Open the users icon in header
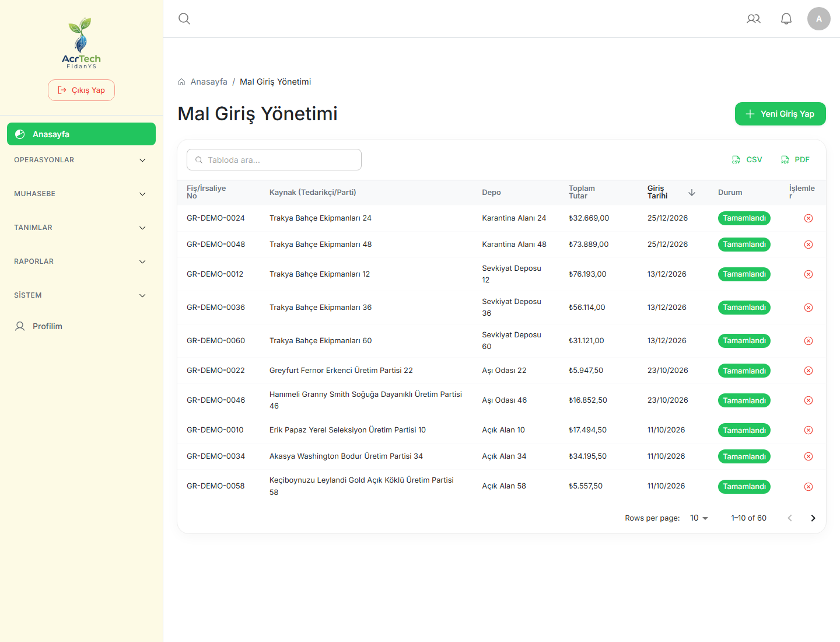 (x=754, y=19)
